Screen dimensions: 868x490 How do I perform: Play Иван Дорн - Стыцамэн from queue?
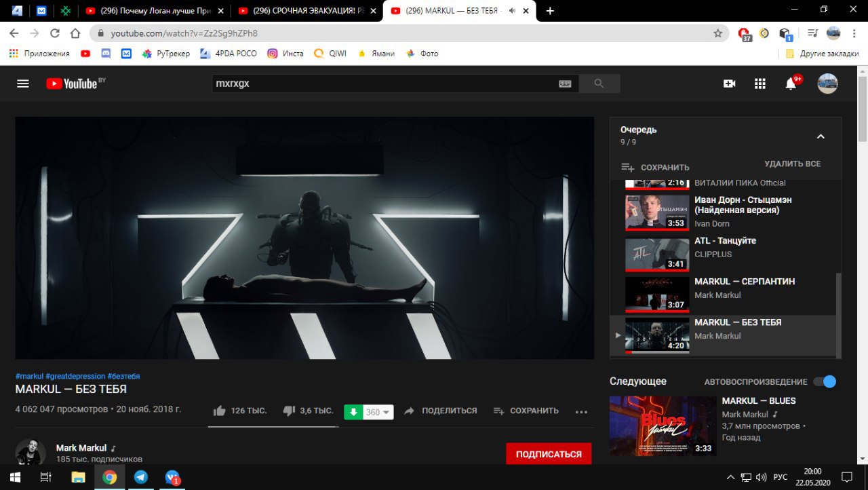click(722, 212)
